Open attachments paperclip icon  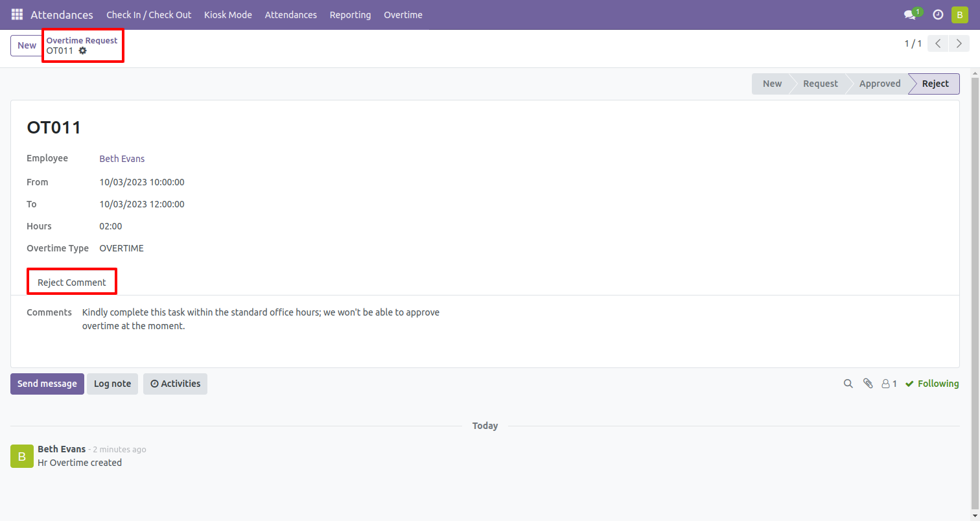868,384
